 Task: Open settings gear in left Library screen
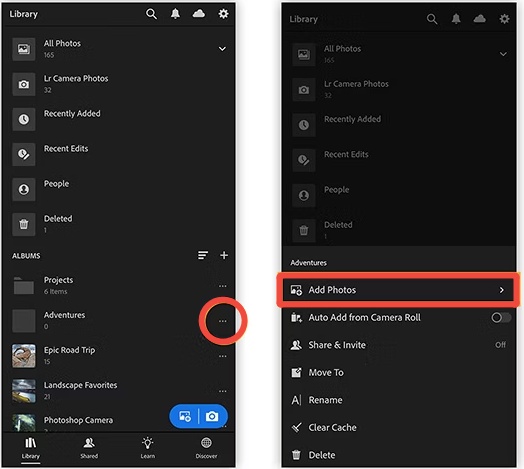(223, 14)
